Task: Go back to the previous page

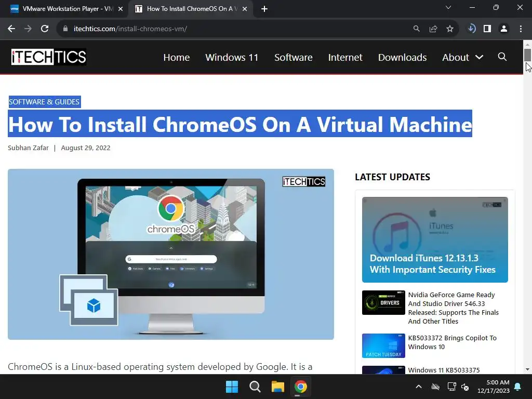Action: point(11,29)
